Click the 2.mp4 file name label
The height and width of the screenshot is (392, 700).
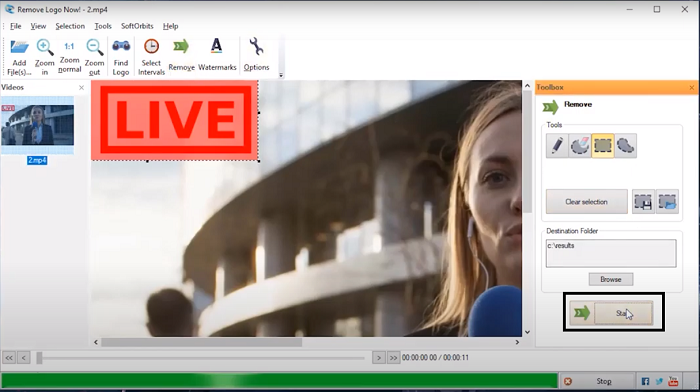click(x=37, y=160)
